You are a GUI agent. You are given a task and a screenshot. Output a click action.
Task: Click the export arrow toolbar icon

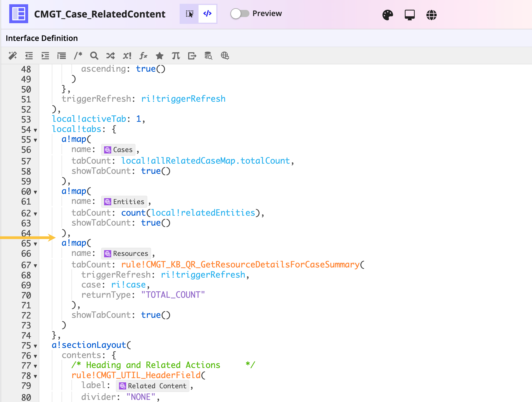pos(192,56)
